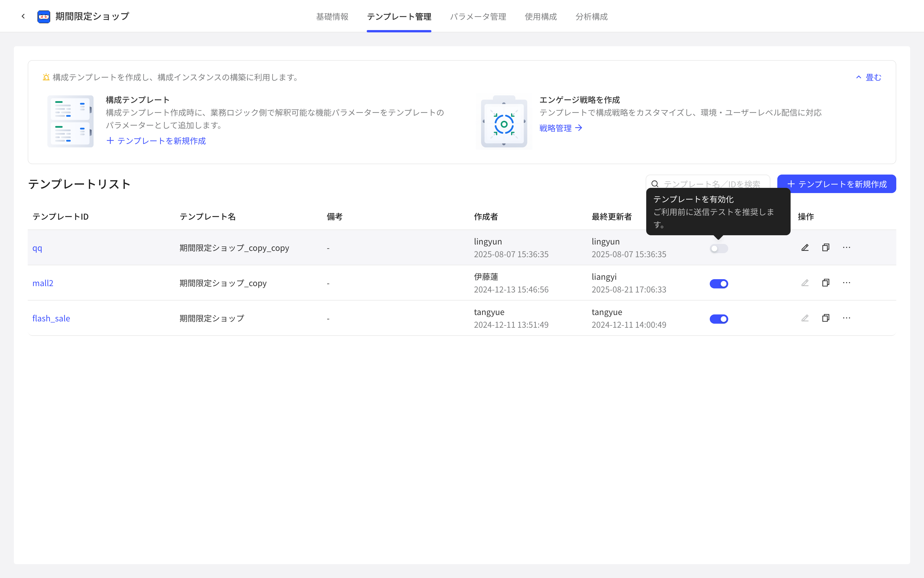Open the qq template ID link
The height and width of the screenshot is (578, 924).
point(38,248)
